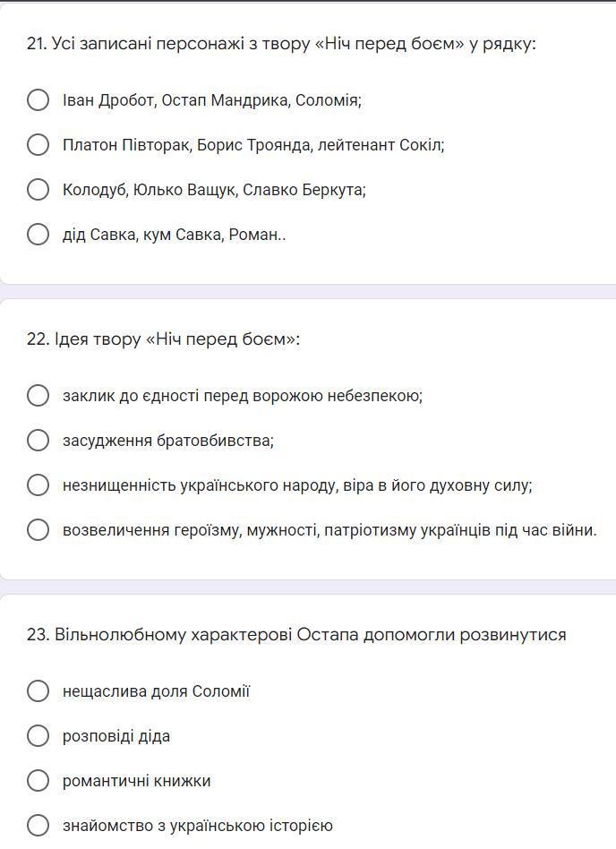Select 'засудження братовбивства' radio button
The width and height of the screenshot is (616, 849).
(38, 440)
